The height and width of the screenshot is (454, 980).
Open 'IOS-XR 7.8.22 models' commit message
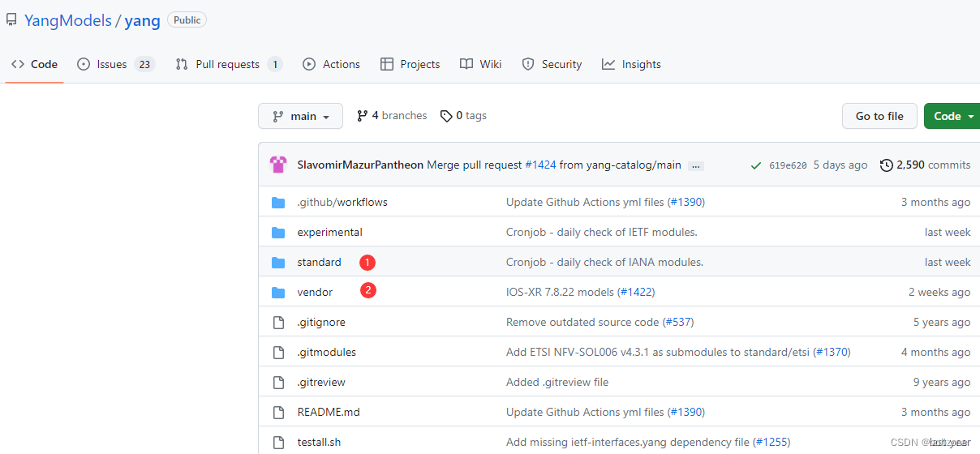click(x=560, y=292)
